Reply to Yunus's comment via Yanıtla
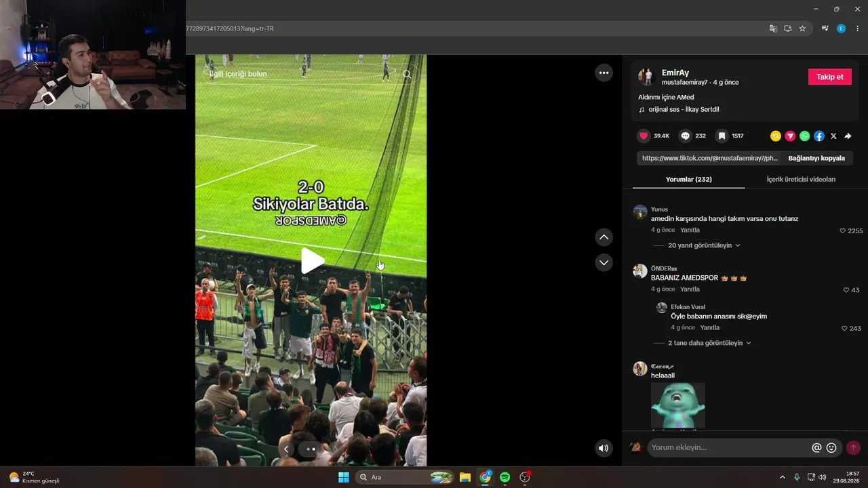 [x=690, y=230]
